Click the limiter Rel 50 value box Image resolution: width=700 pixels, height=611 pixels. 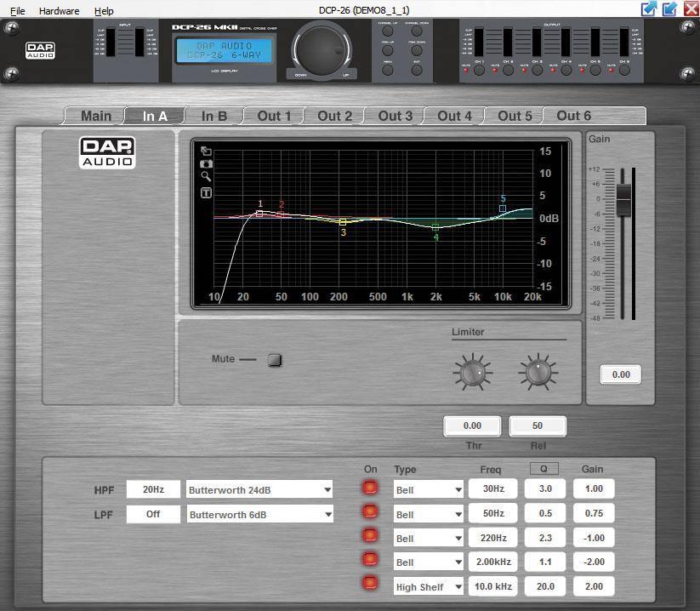pyautogui.click(x=538, y=426)
